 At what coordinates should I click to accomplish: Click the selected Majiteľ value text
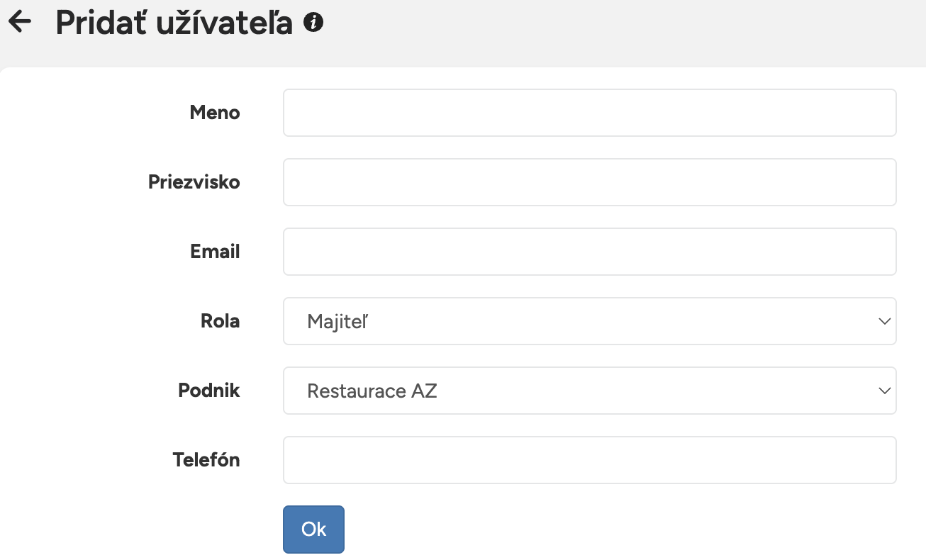(338, 322)
